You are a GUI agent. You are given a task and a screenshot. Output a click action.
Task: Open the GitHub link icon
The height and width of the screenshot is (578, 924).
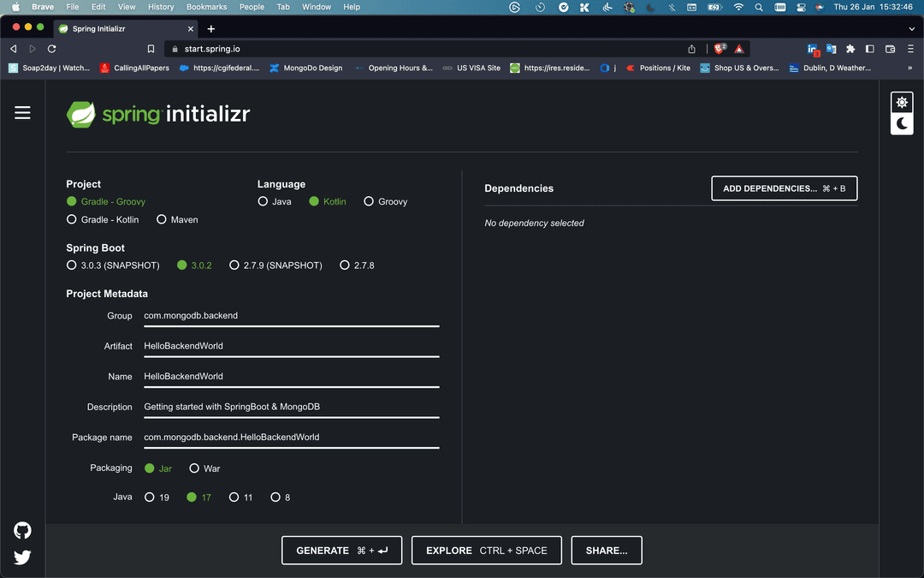click(x=22, y=531)
